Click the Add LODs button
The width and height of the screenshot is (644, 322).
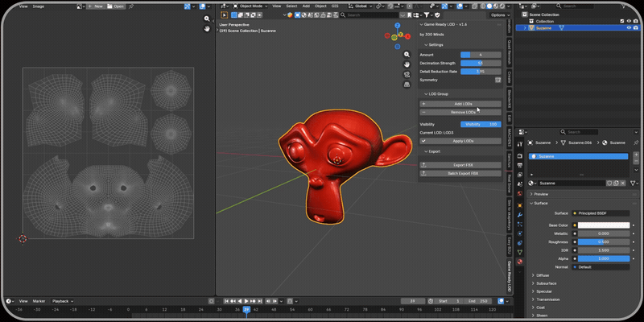click(460, 104)
